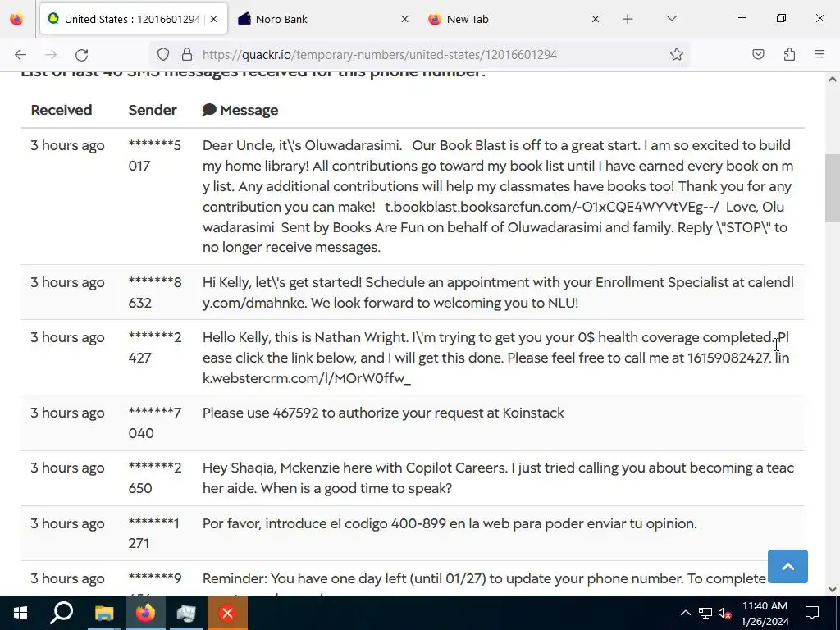Viewport: 840px width, 630px height.
Task: Select the Koinstack 467592 message text
Action: tap(383, 413)
